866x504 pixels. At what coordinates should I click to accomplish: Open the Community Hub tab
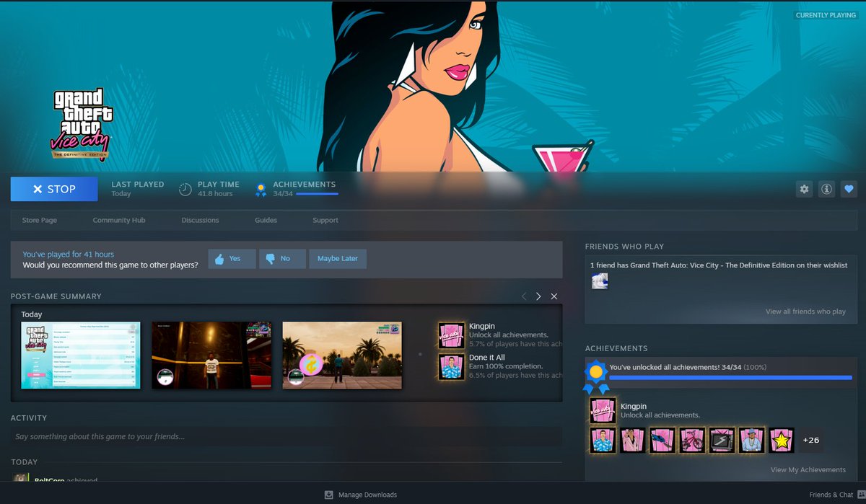[x=119, y=220]
